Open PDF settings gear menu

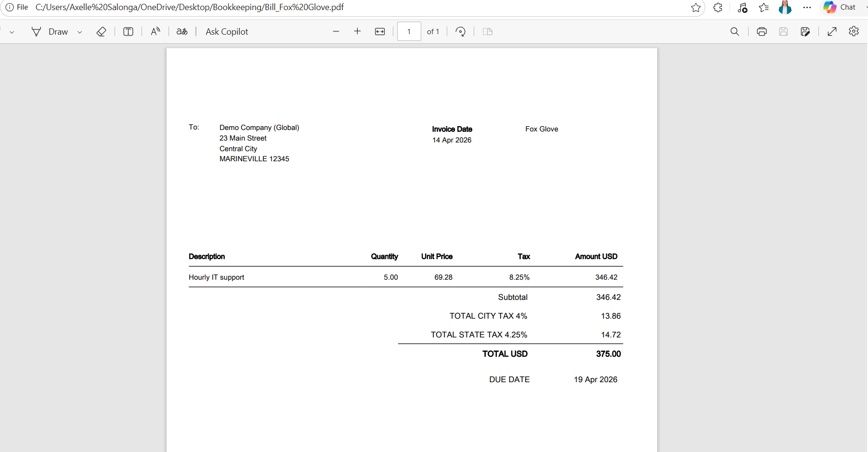click(854, 31)
